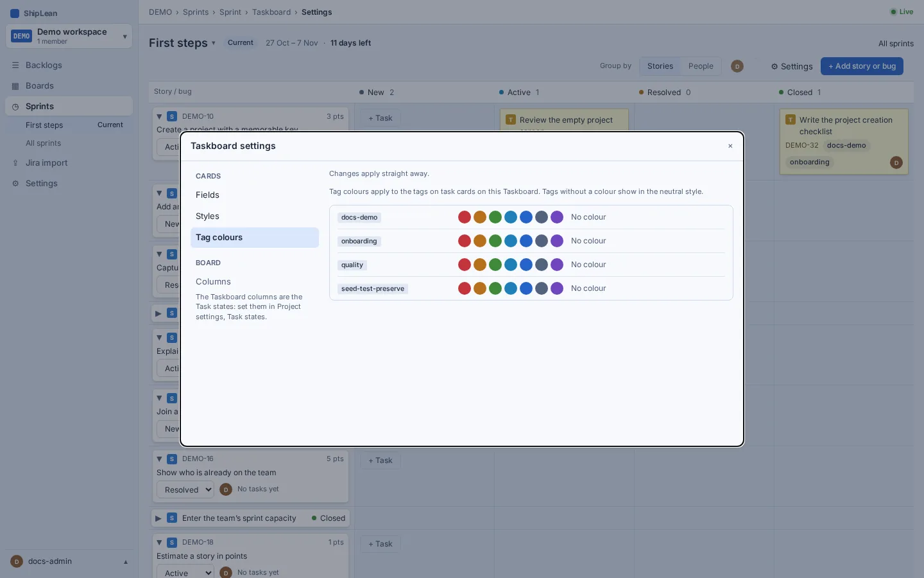Click story icon on Enter the team's sprint capacity
The height and width of the screenshot is (578, 924).
[x=172, y=518]
